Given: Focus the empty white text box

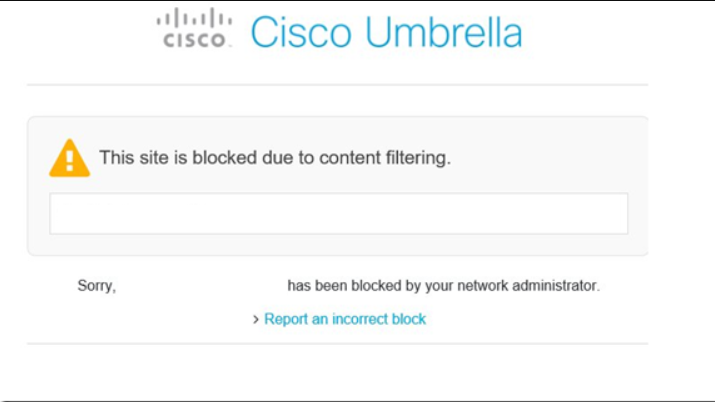Looking at the screenshot, I should (338, 213).
